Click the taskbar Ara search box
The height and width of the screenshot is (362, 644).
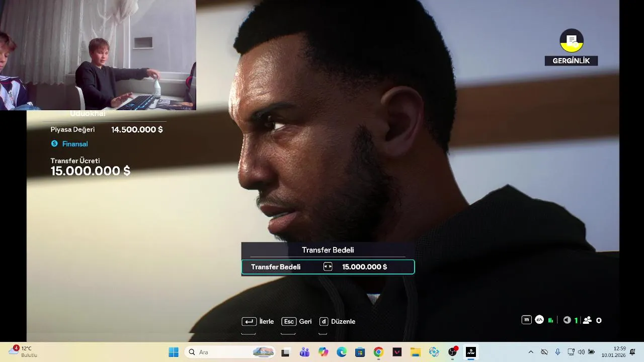click(x=230, y=352)
